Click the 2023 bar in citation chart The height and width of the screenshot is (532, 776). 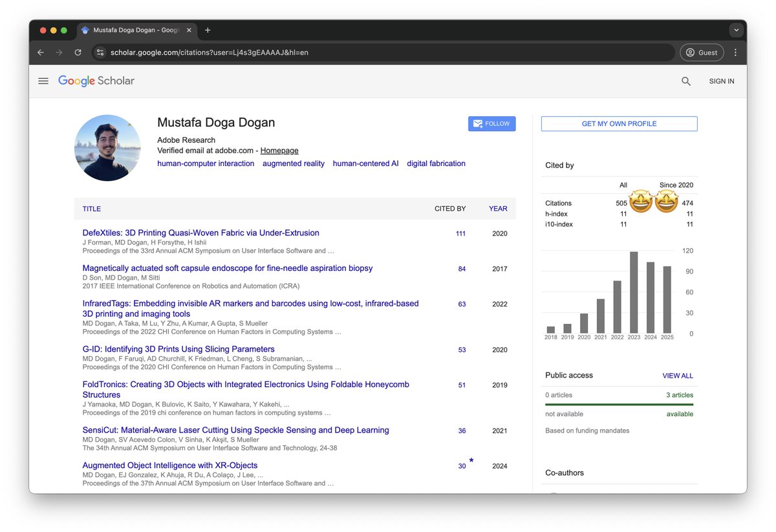point(634,292)
